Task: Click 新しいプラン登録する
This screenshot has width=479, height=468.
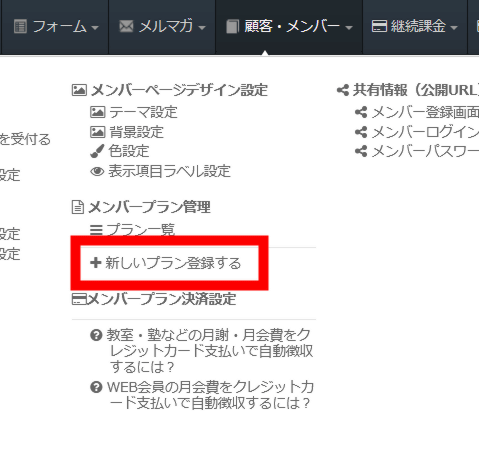Action: point(173,263)
